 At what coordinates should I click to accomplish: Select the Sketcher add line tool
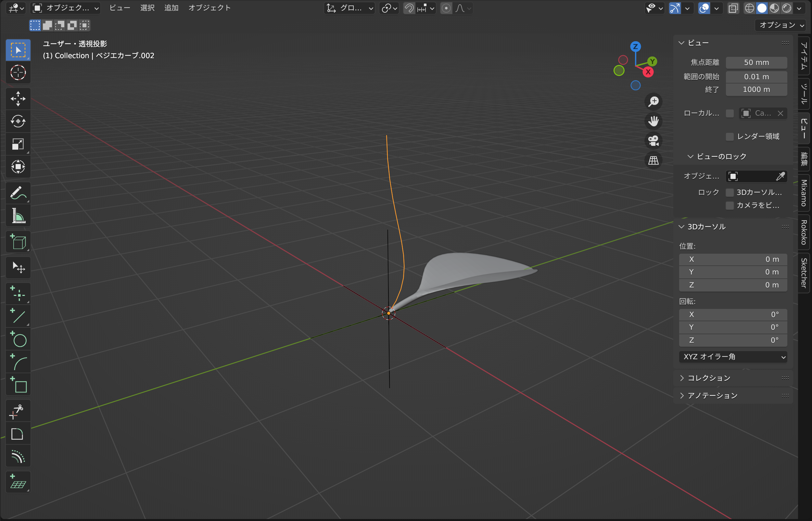[x=18, y=317]
